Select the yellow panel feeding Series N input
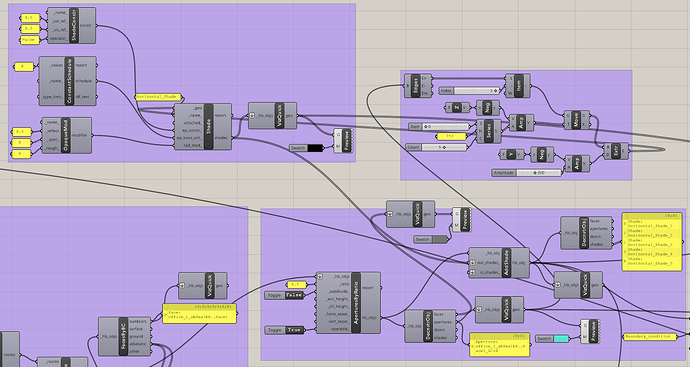690x367 pixels. 451,136
